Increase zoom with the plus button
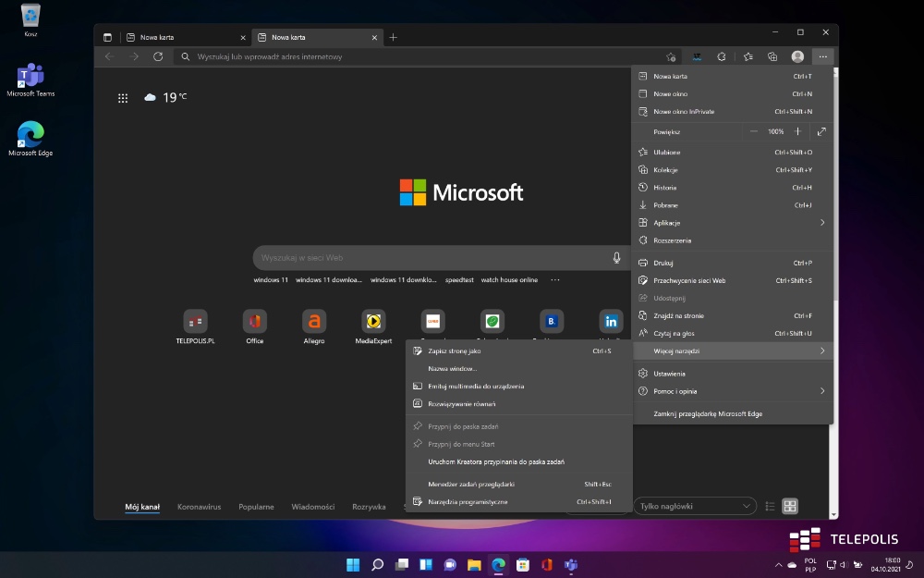 (798, 131)
